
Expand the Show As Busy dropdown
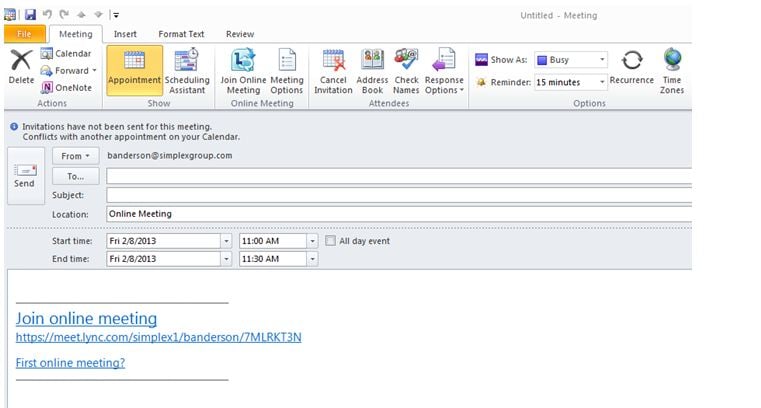pyautogui.click(x=602, y=60)
